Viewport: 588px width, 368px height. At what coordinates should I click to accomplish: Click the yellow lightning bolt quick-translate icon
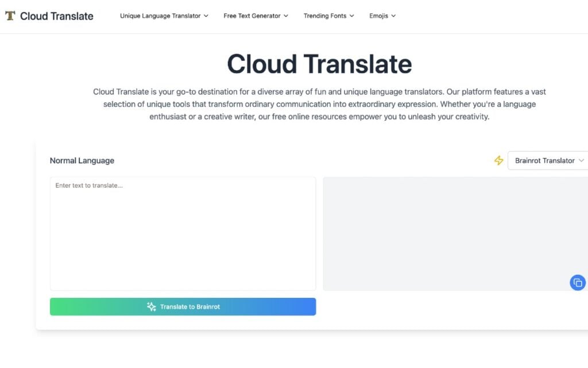point(498,161)
